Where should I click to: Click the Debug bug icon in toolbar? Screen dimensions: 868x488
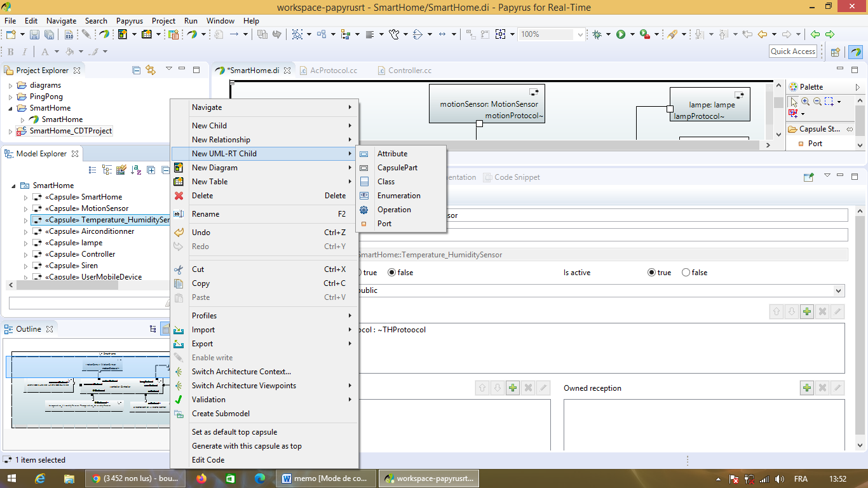pyautogui.click(x=597, y=34)
